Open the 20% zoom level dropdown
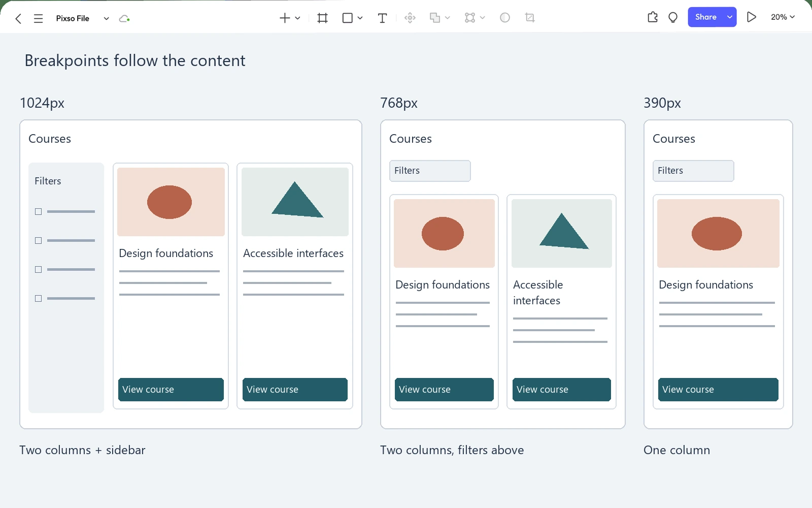Image resolution: width=812 pixels, height=508 pixels. [783, 17]
